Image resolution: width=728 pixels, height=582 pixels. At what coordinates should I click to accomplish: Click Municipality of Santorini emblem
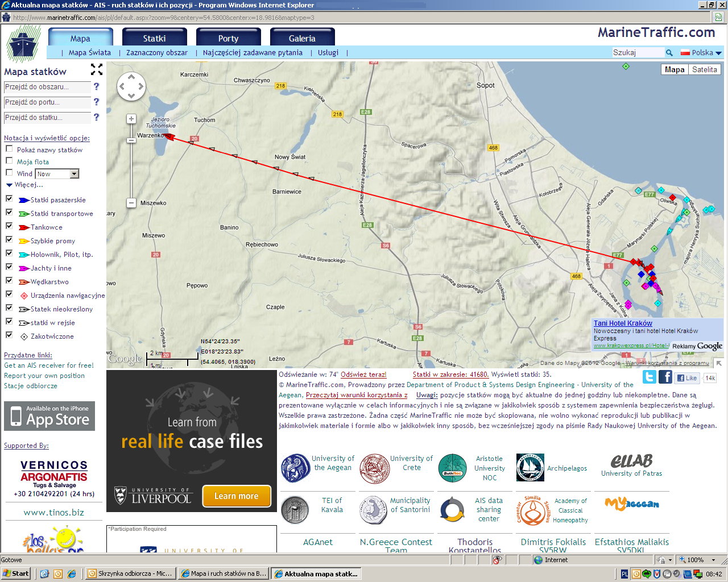pos(373,510)
